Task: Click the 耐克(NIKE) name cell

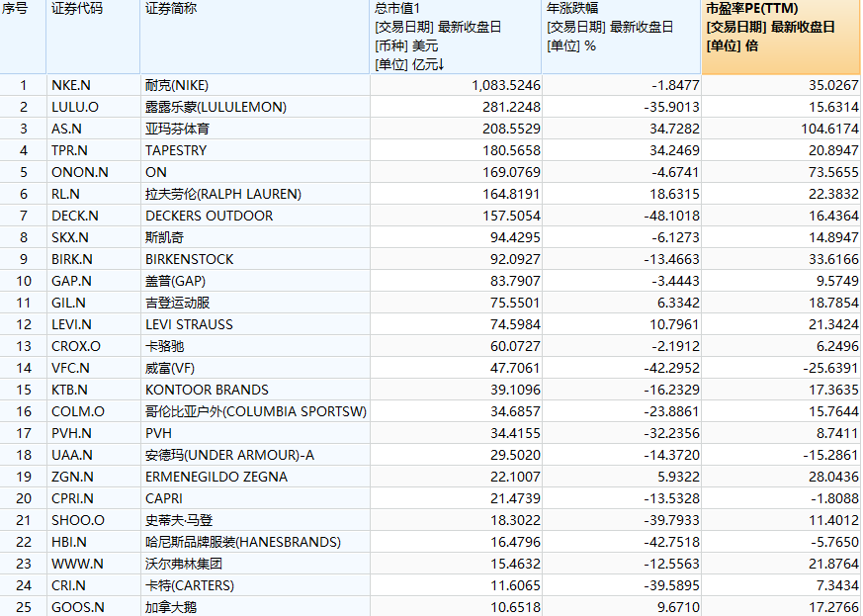Action: [x=255, y=85]
